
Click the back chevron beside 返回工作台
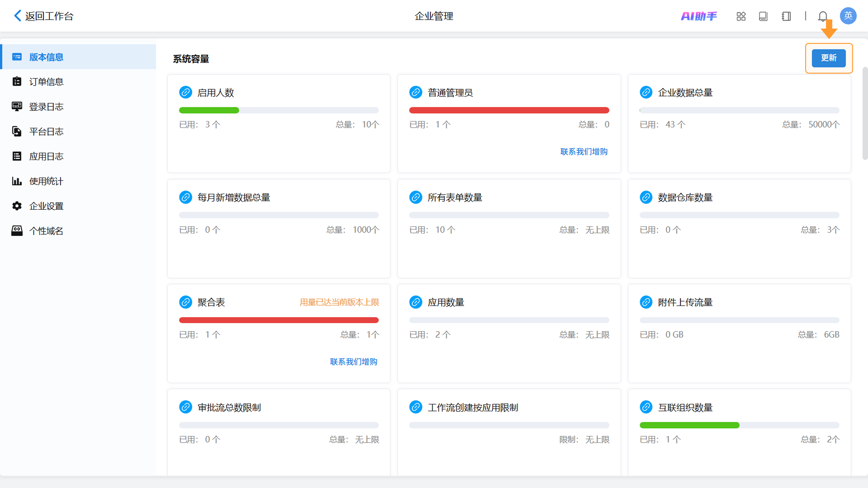(x=18, y=16)
